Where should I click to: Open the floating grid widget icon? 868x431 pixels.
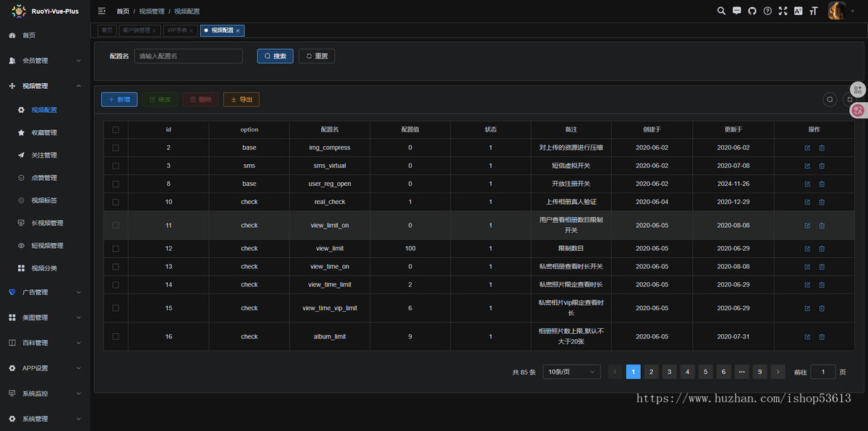pos(858,90)
